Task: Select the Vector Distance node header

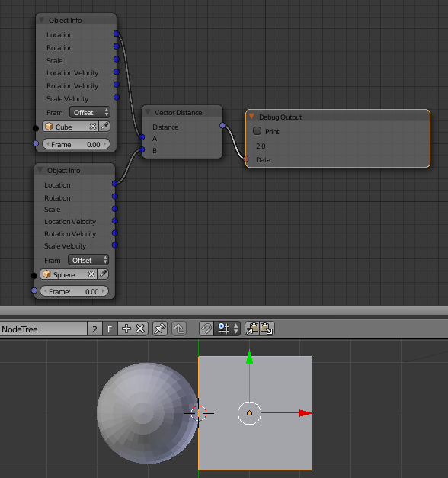Action: [x=182, y=112]
